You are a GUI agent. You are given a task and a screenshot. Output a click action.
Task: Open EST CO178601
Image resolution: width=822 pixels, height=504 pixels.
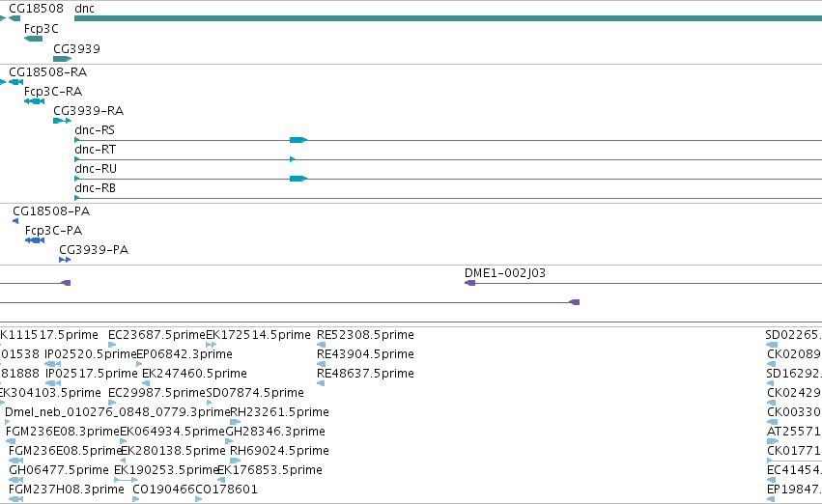(226, 490)
